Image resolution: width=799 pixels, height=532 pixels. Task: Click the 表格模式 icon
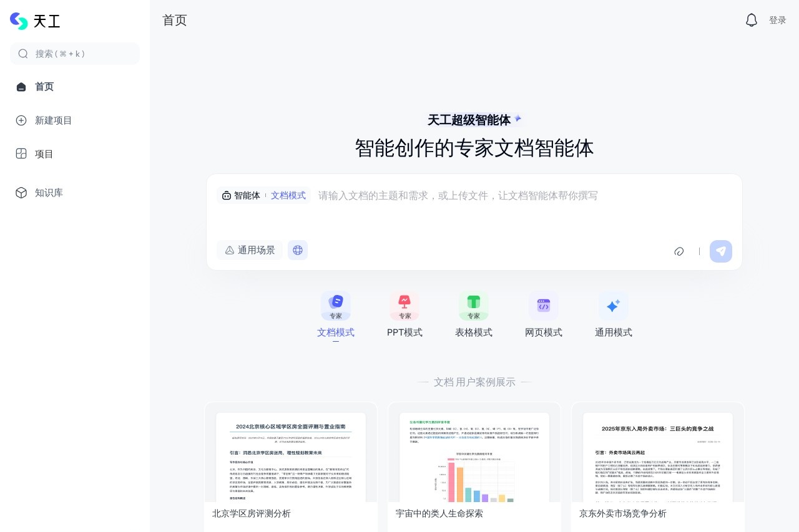tap(474, 306)
